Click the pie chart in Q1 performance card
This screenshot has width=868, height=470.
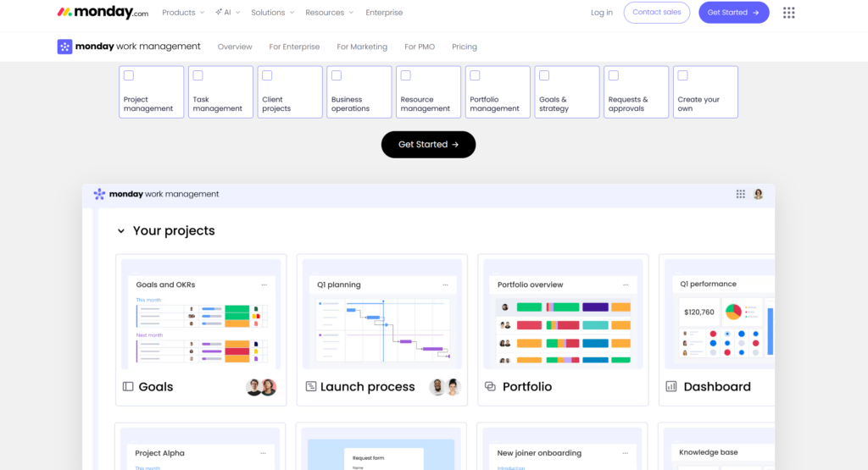733,312
